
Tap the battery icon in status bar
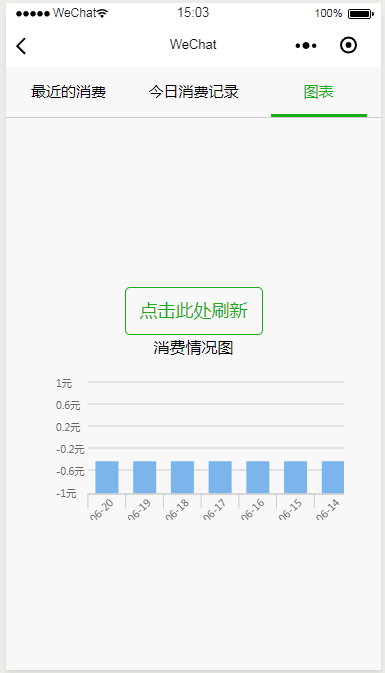pos(361,14)
